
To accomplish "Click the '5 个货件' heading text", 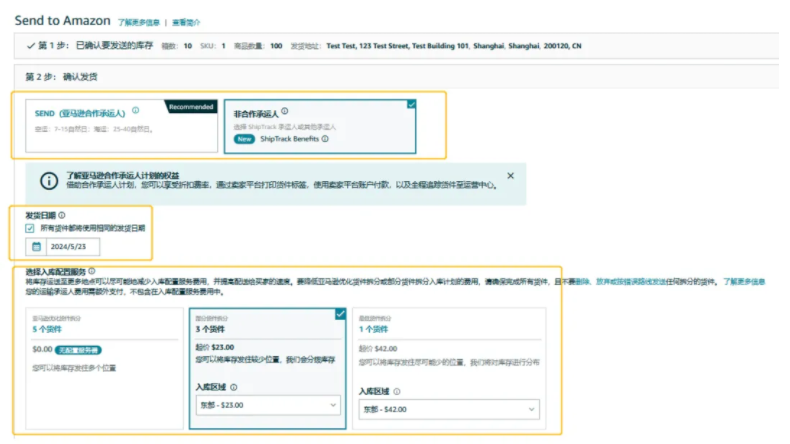I will pos(47,330).
